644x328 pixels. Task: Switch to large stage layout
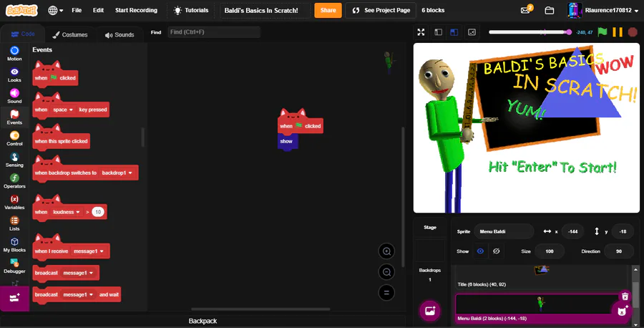point(454,32)
